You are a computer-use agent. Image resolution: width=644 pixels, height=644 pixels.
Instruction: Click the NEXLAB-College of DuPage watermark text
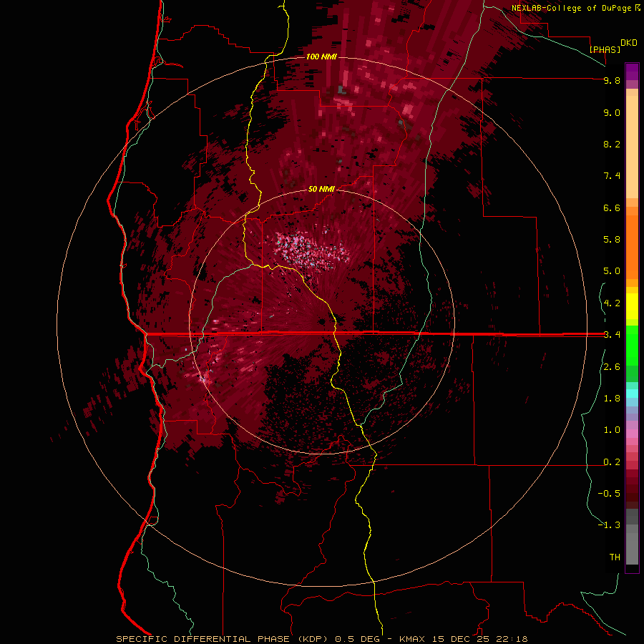click(x=575, y=8)
